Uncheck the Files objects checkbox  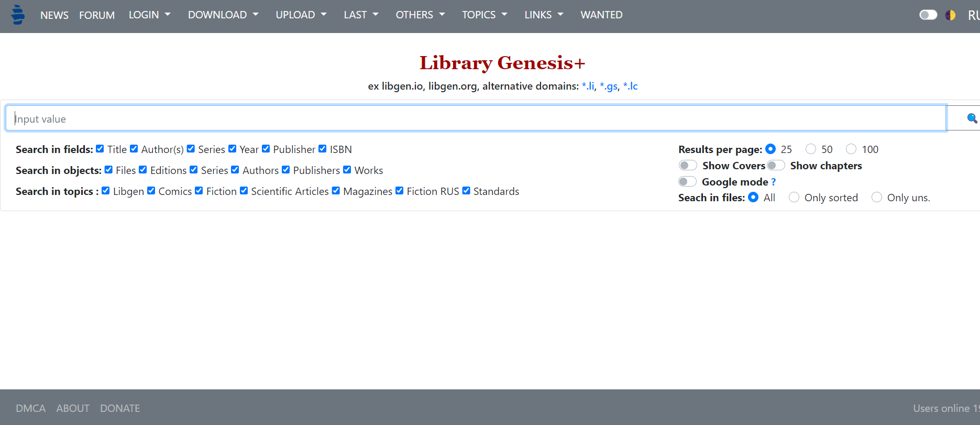(x=108, y=170)
